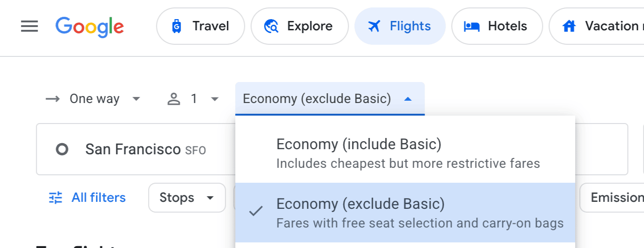Click the Google logo
The image size is (644, 248).
tap(89, 27)
